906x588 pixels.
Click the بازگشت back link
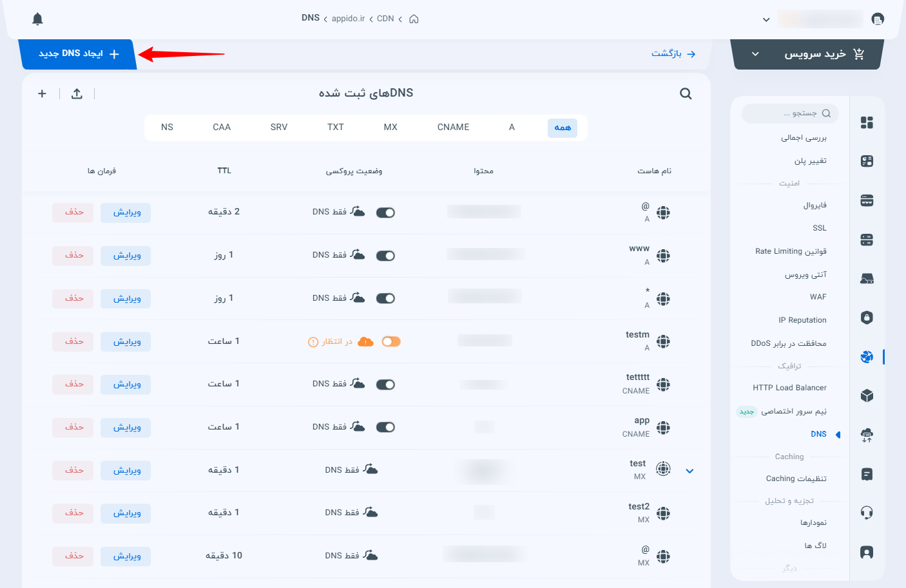pyautogui.click(x=673, y=53)
